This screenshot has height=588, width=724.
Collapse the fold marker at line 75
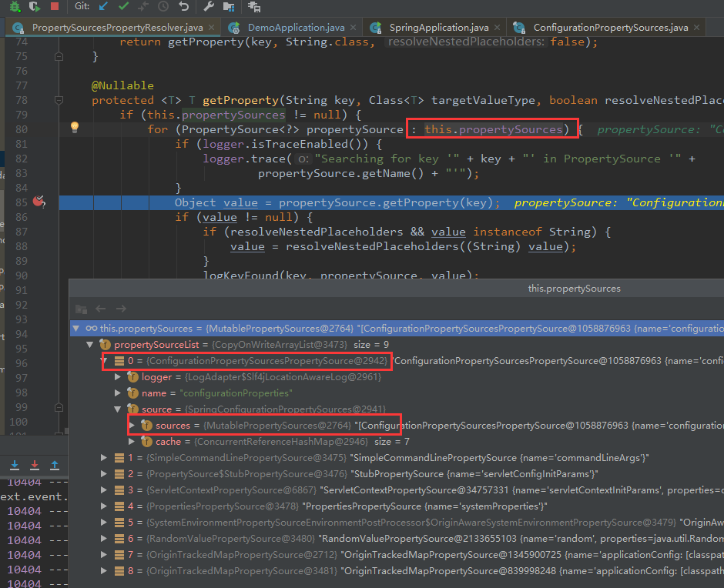pyautogui.click(x=59, y=56)
